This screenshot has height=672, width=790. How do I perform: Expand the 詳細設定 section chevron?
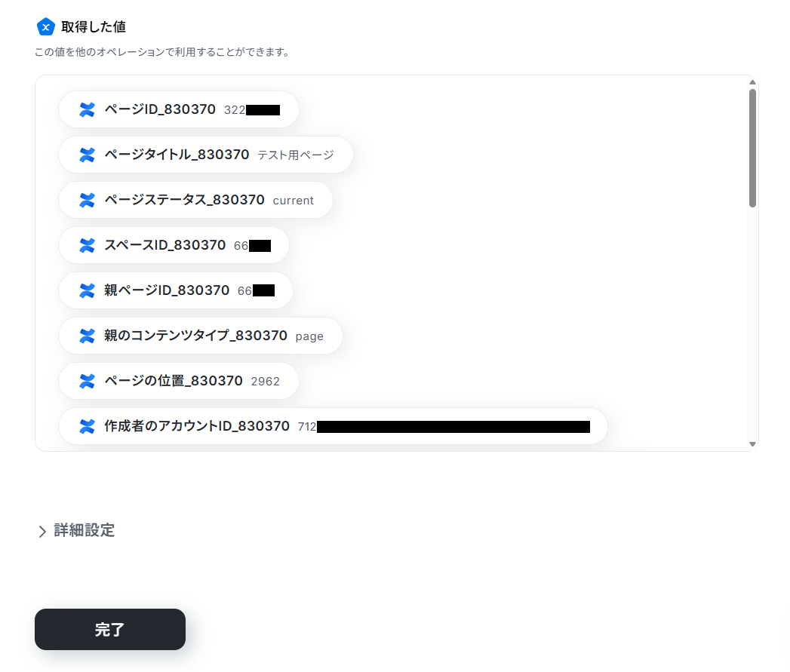[x=42, y=532]
